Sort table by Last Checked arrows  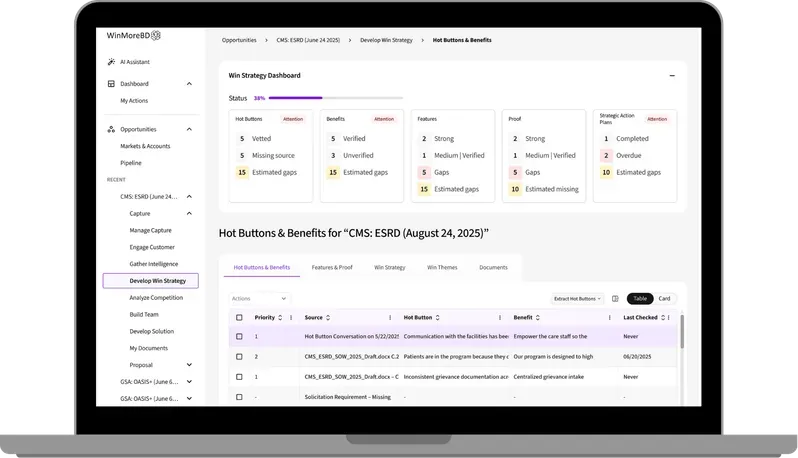(663, 318)
